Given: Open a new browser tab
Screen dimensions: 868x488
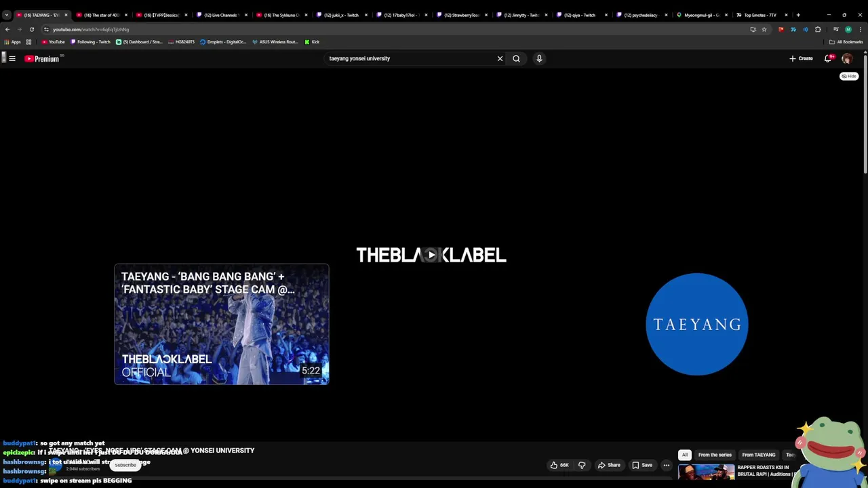Looking at the screenshot, I should (798, 15).
